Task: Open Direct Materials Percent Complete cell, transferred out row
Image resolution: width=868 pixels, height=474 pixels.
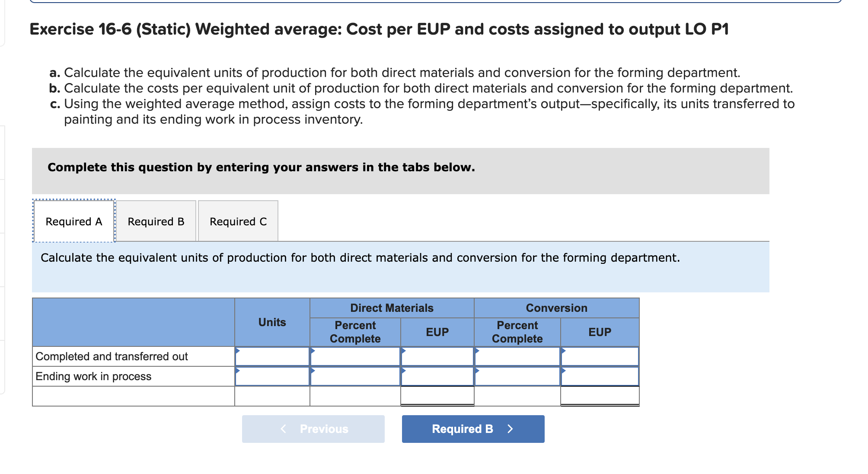Action: 355,357
